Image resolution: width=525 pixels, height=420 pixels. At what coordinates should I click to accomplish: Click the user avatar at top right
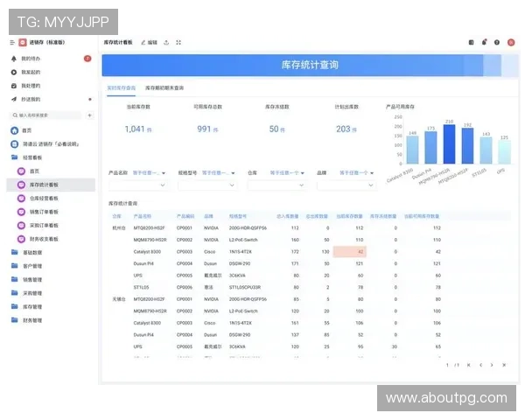pos(510,42)
